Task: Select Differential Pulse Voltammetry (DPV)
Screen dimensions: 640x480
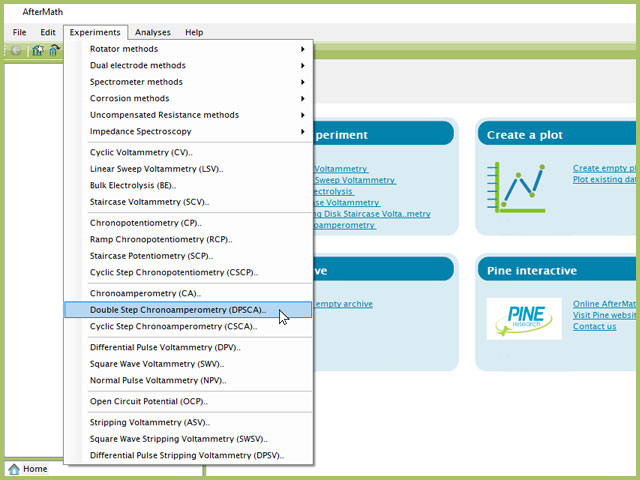Action: point(189,347)
